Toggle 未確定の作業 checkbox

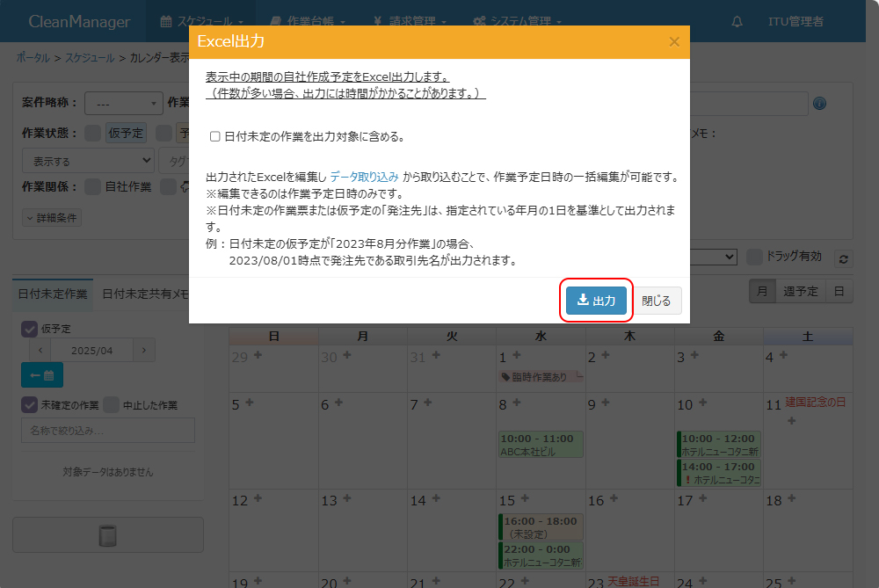click(x=29, y=404)
